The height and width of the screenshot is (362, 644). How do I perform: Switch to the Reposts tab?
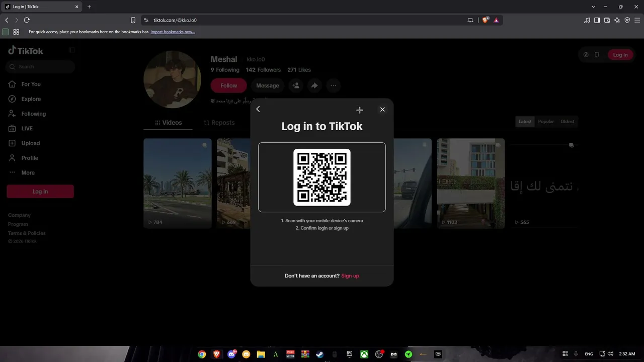click(x=219, y=123)
